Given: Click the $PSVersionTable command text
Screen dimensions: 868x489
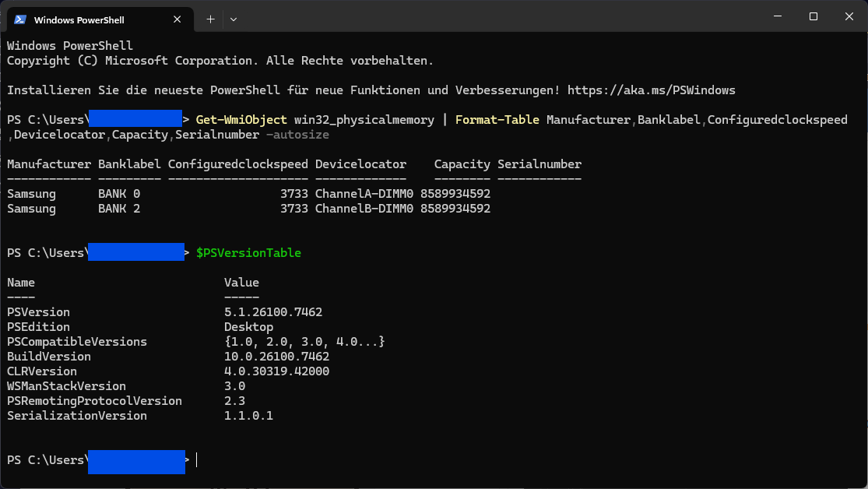Looking at the screenshot, I should pos(248,253).
